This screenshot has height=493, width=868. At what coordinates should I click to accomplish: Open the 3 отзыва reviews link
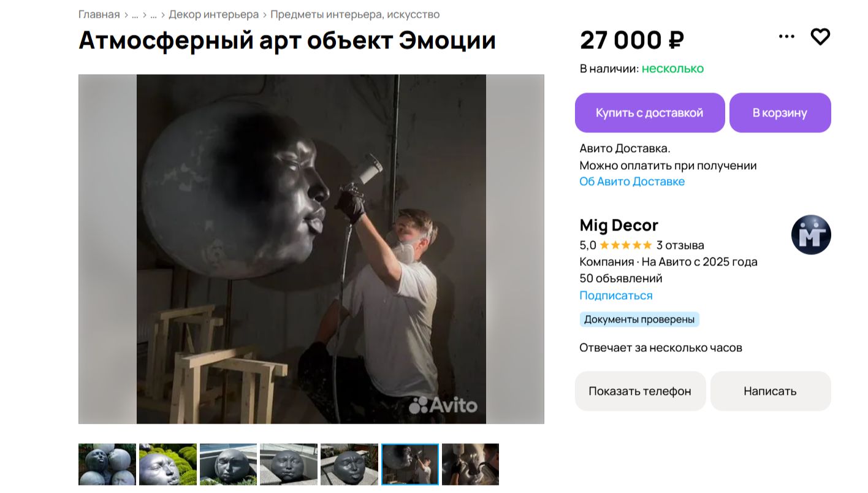point(680,245)
